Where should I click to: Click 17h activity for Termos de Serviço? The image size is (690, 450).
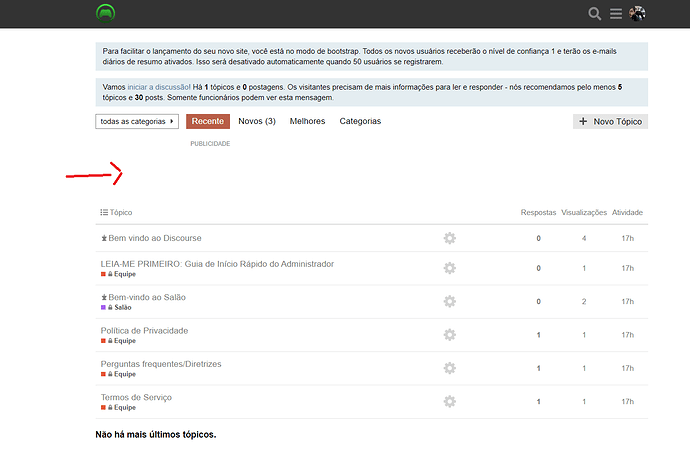pos(628,402)
